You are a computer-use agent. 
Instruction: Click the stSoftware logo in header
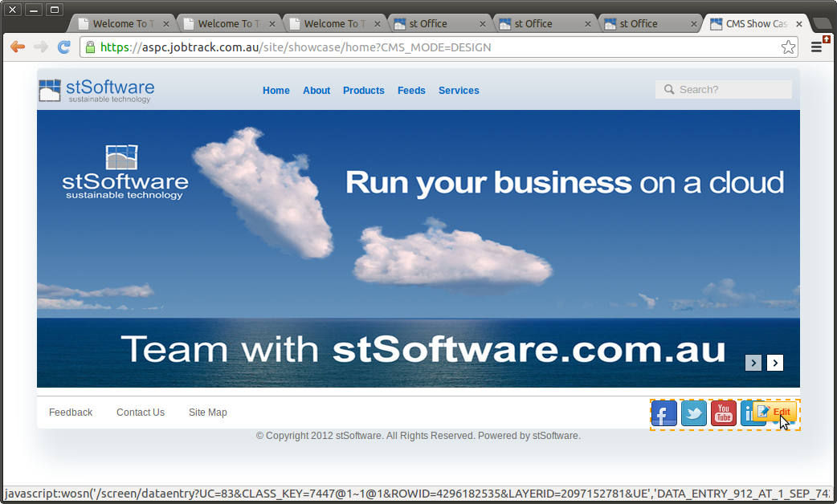click(x=96, y=91)
